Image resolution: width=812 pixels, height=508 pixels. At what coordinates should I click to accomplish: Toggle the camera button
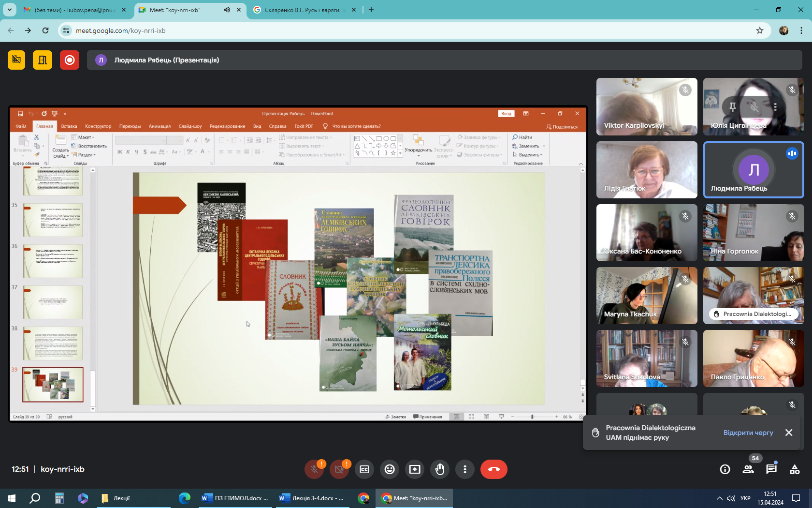[x=339, y=469]
